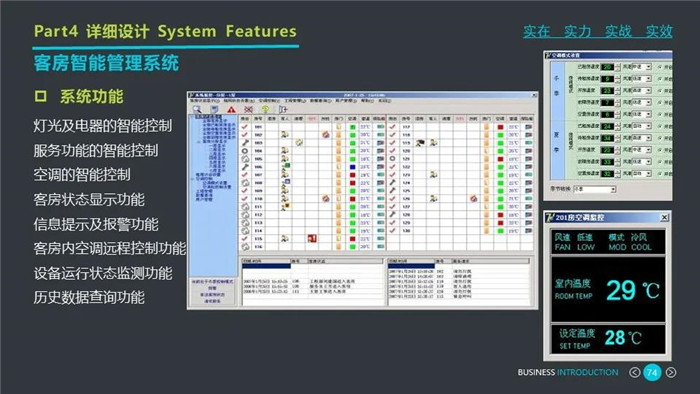
Task: Open the first menu in the menu bar
Action: 204,101
